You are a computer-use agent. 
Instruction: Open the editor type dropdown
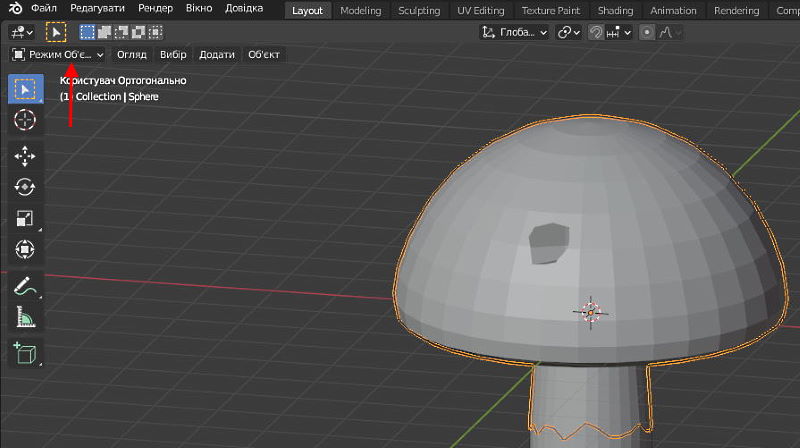21,33
